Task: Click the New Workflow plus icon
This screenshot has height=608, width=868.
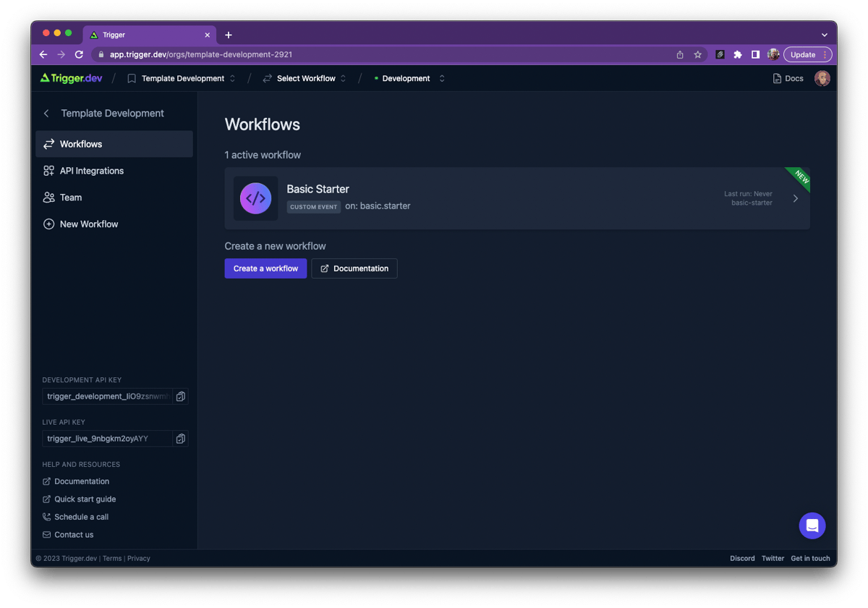Action: [48, 224]
